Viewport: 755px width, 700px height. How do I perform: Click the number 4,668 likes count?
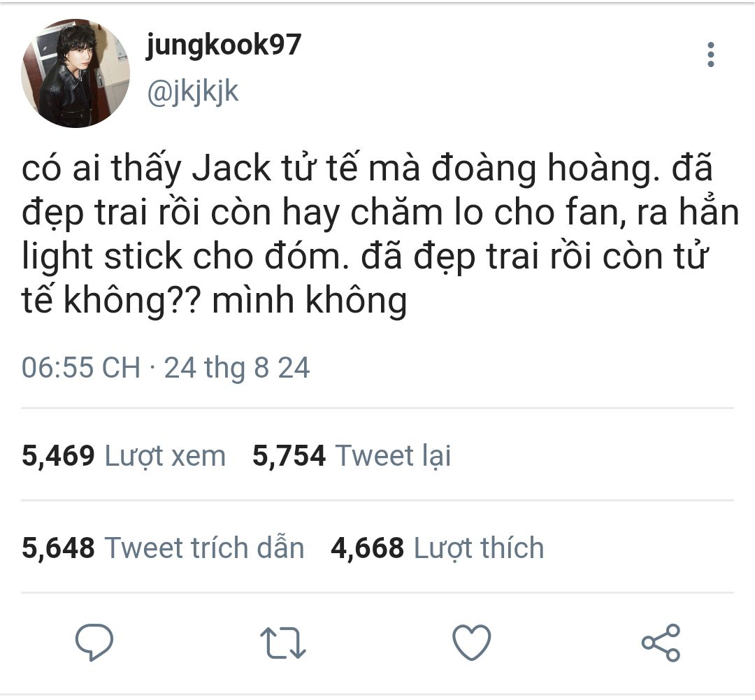coord(368,548)
